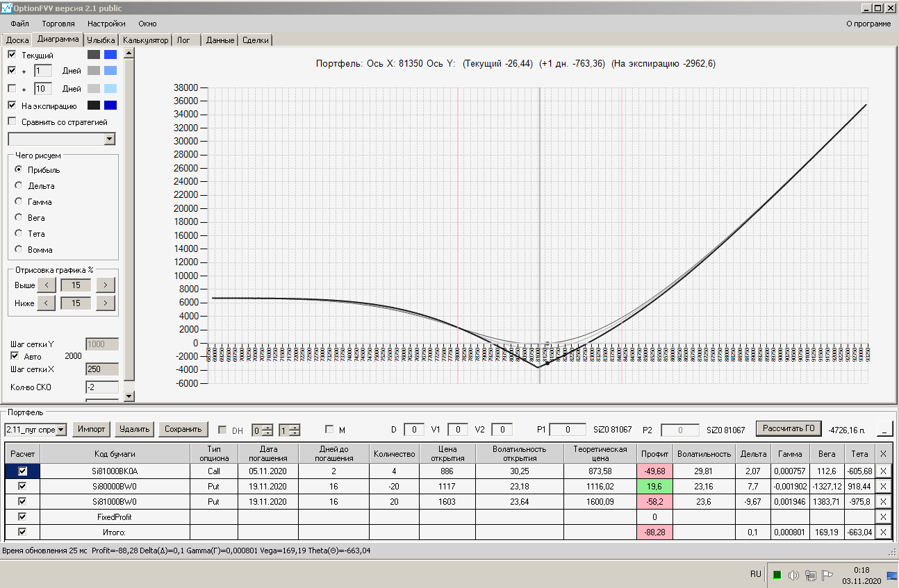Enable the M checkbox in portfolio bar
This screenshot has height=588, width=899.
click(x=329, y=430)
